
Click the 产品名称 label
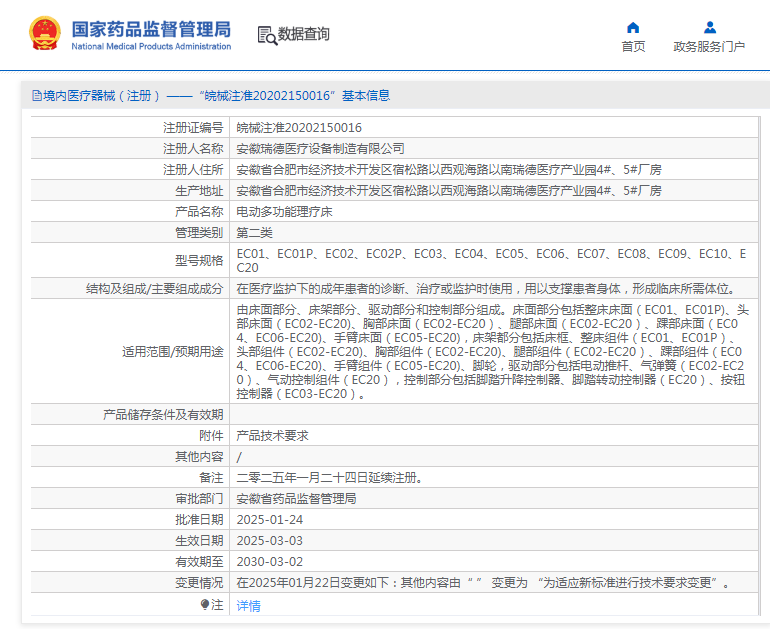pos(199,212)
